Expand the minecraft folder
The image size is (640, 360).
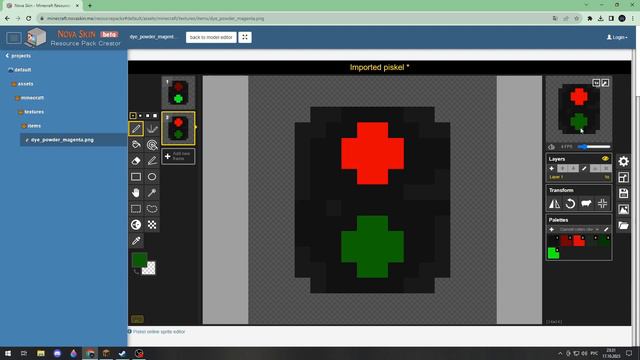pyautogui.click(x=29, y=98)
